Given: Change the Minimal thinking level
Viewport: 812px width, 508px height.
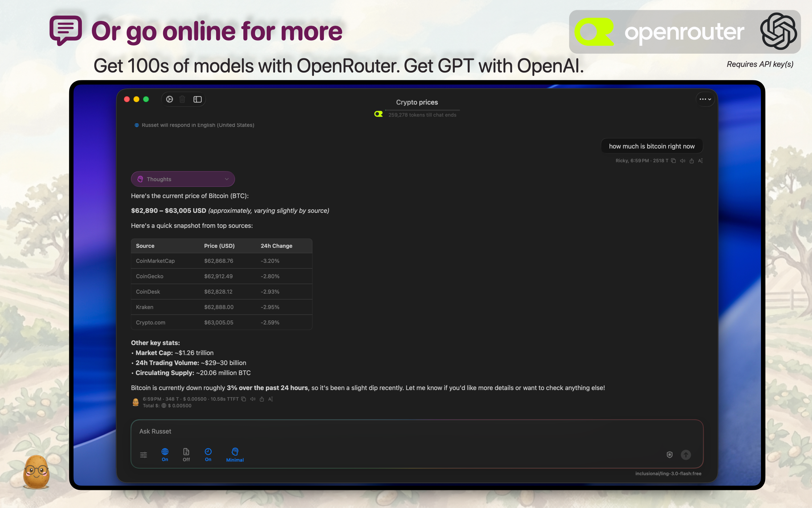Looking at the screenshot, I should point(235,455).
